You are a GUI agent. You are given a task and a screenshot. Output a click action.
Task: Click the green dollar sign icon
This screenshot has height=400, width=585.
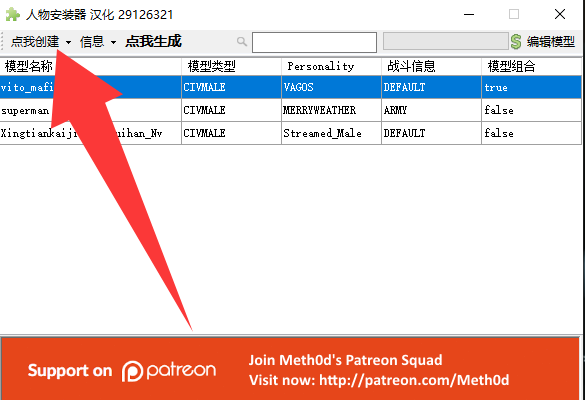pos(516,41)
